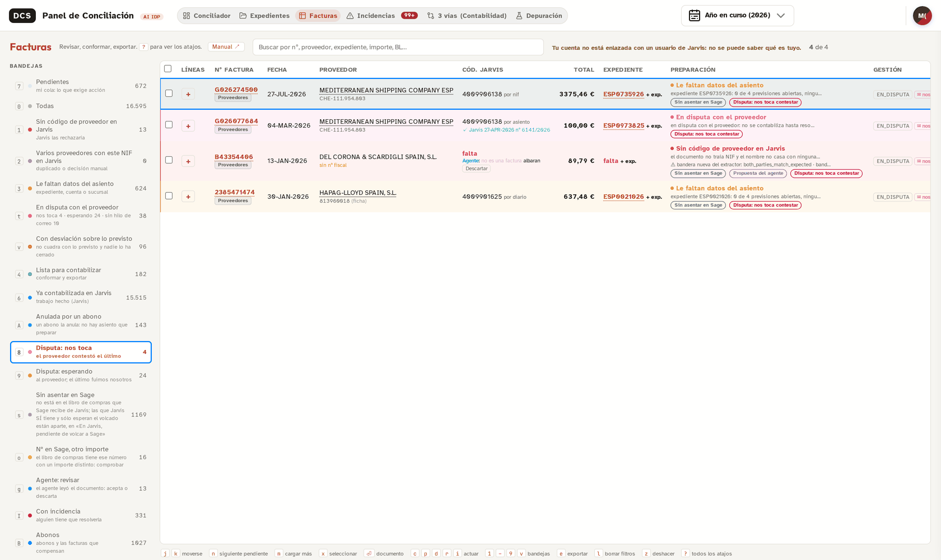Click the Descartar button in DEL CORONA row
This screenshot has width=941, height=560.
pyautogui.click(x=476, y=169)
